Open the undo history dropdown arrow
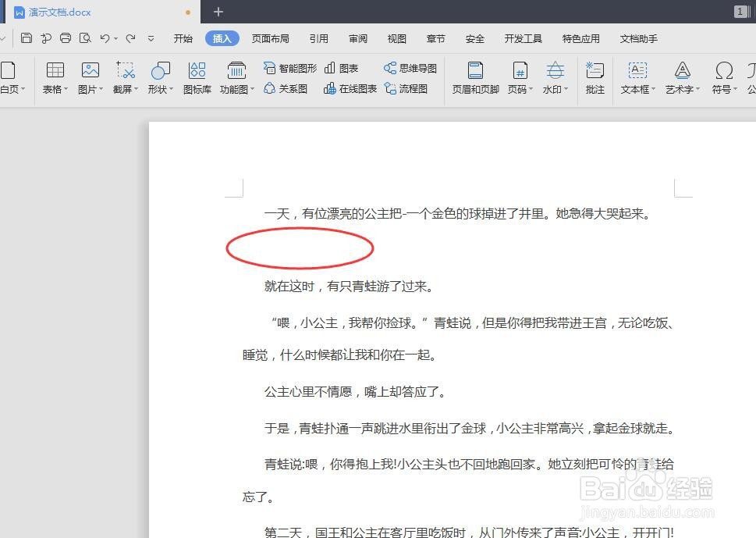The width and height of the screenshot is (756, 538). [x=115, y=38]
